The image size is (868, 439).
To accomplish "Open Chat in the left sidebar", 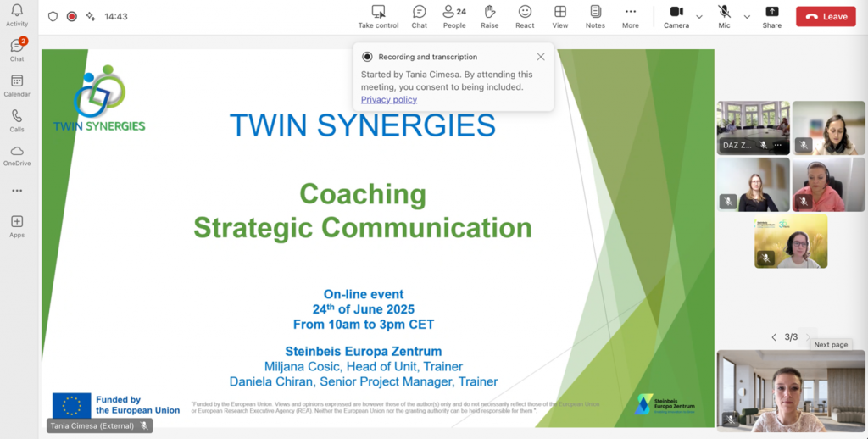I will (x=17, y=50).
